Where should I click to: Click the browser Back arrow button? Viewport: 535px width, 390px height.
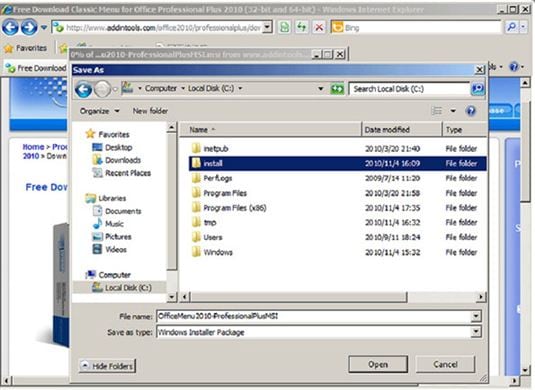(10, 27)
